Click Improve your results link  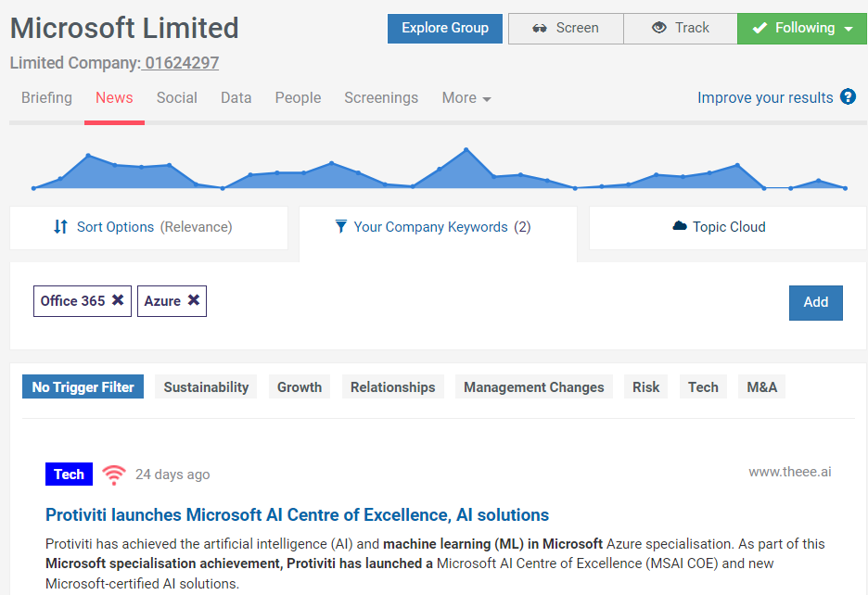(764, 98)
